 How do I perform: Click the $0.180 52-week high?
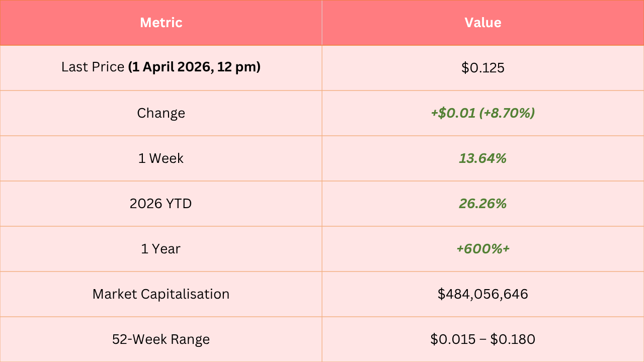coord(513,339)
